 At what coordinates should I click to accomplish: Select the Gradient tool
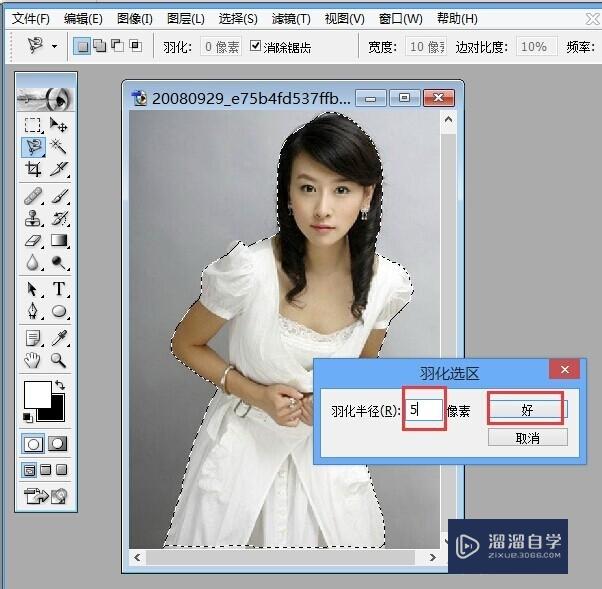point(58,240)
